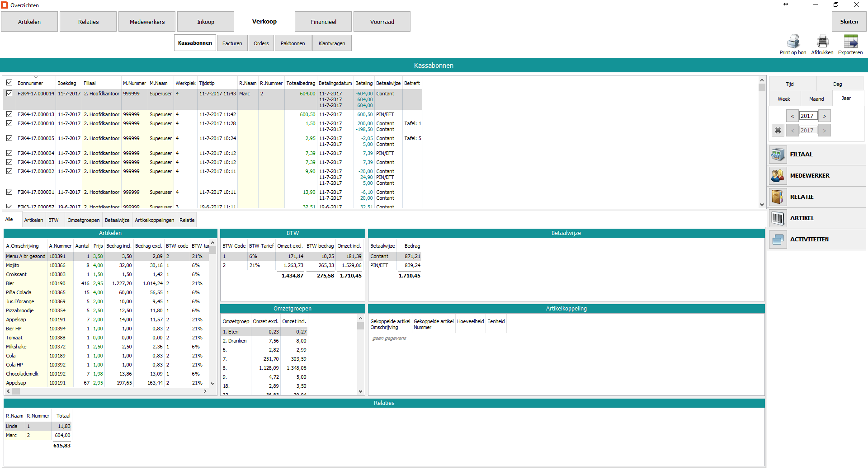Open the RELATIE filter icon
This screenshot has width=868, height=470.
click(x=778, y=197)
